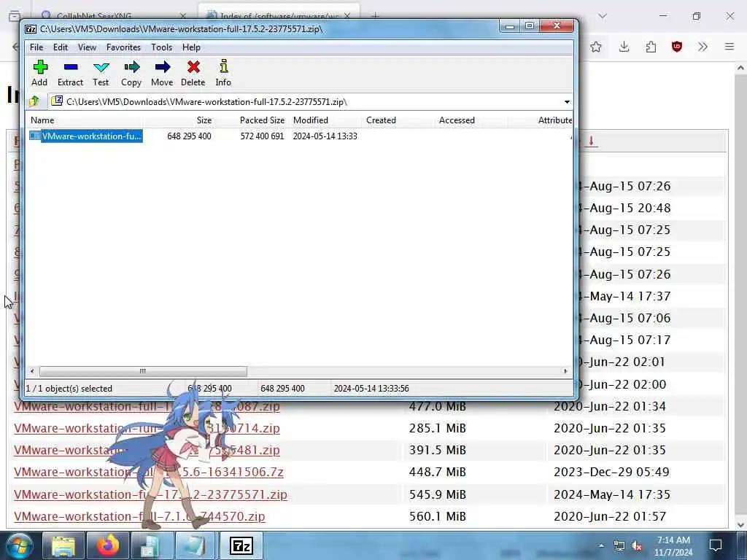
Task: Sort by Packed Size column header
Action: [x=252, y=120]
